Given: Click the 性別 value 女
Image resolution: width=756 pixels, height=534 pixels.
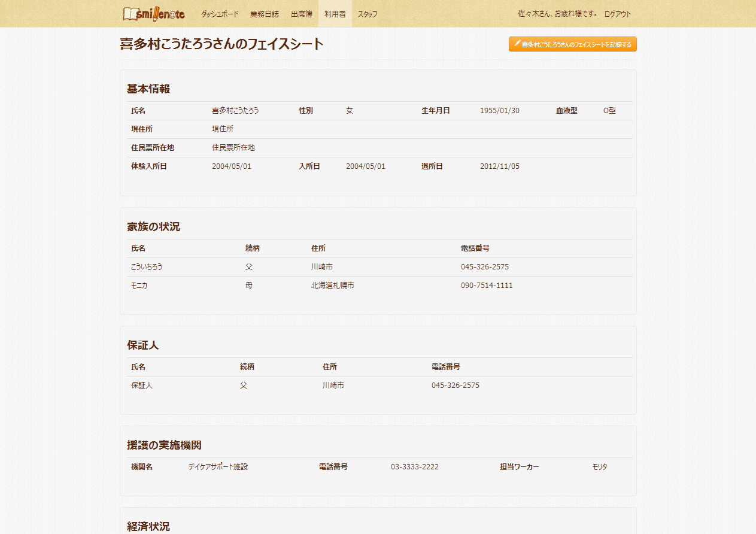Looking at the screenshot, I should [350, 111].
